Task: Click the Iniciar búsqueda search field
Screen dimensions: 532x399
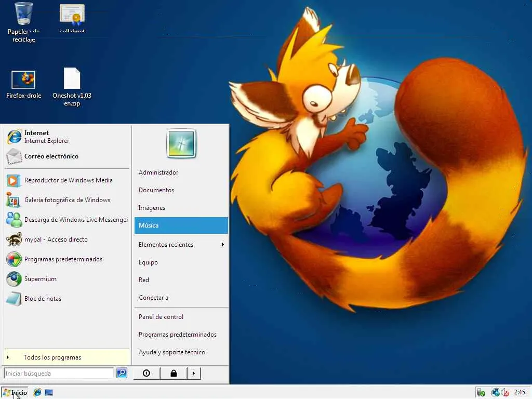Action: tap(59, 373)
